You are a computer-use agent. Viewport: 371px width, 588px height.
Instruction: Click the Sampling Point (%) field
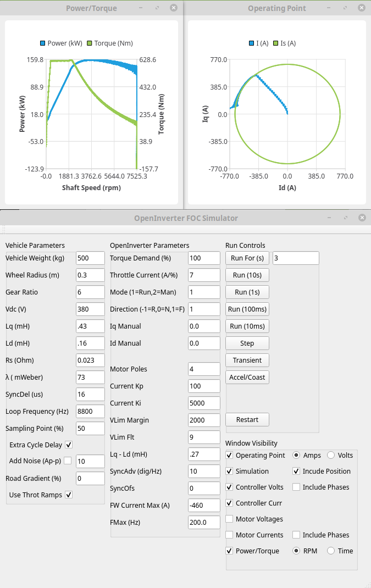coord(90,428)
